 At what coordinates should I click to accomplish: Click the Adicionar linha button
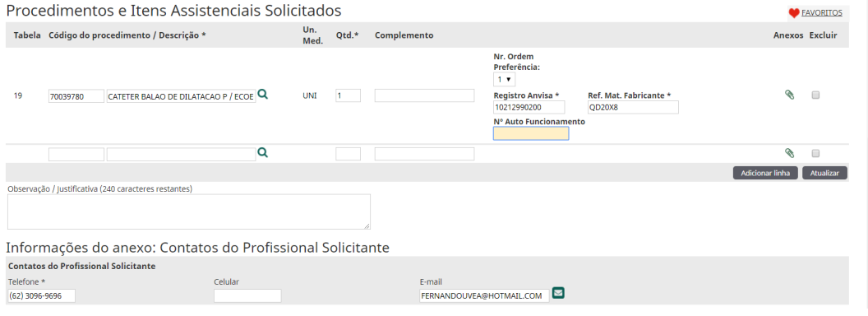tap(765, 173)
